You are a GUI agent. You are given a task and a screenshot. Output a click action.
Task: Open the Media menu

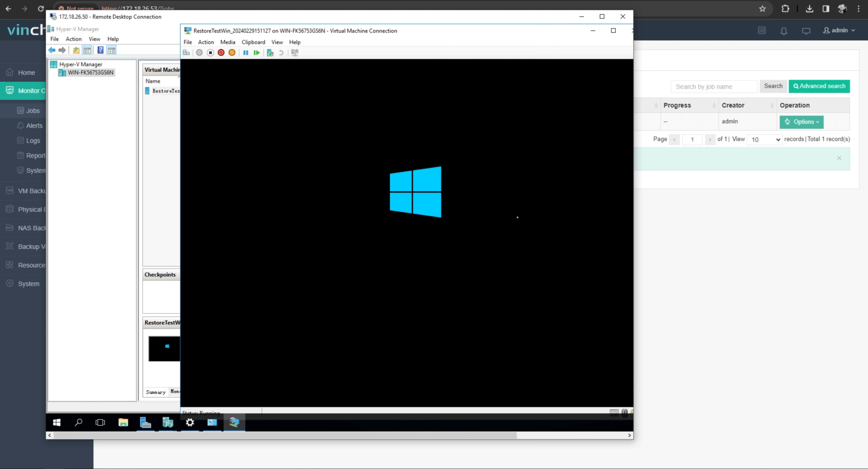(x=228, y=42)
